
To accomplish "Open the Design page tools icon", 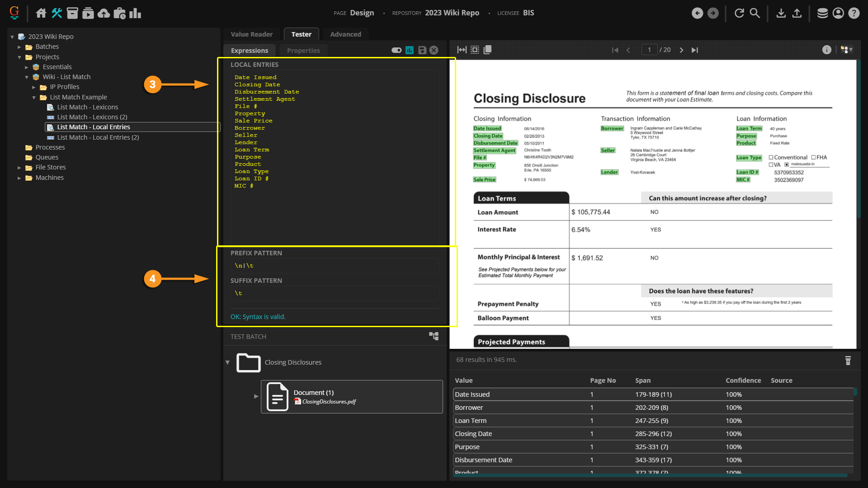I will (x=57, y=13).
